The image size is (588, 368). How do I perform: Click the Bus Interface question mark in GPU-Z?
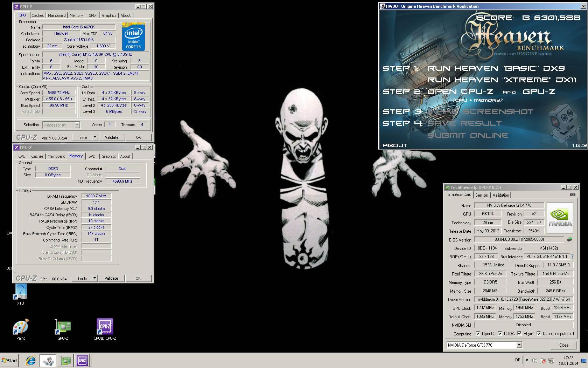[572, 257]
